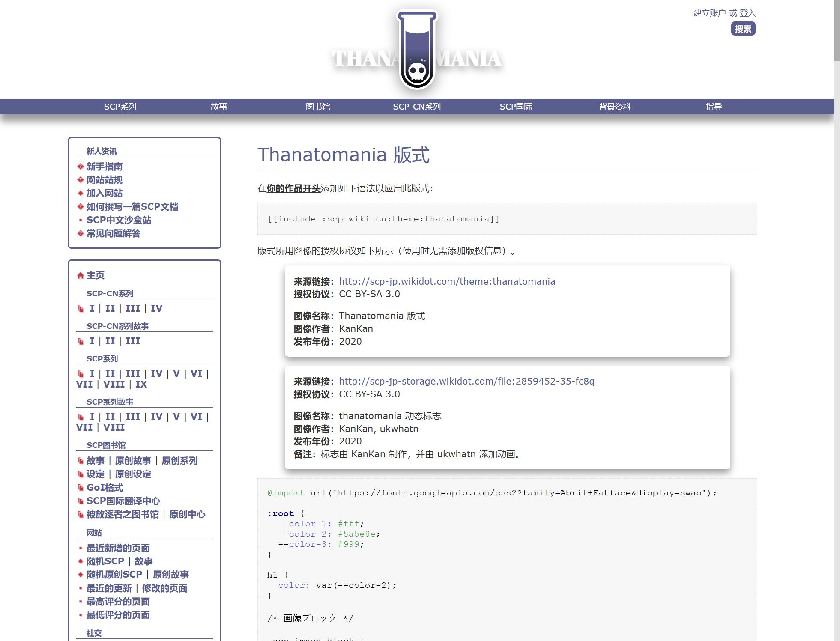Click the bullet icon beside 随机SCP
Image resolution: width=840 pixels, height=641 pixels.
[x=80, y=561]
